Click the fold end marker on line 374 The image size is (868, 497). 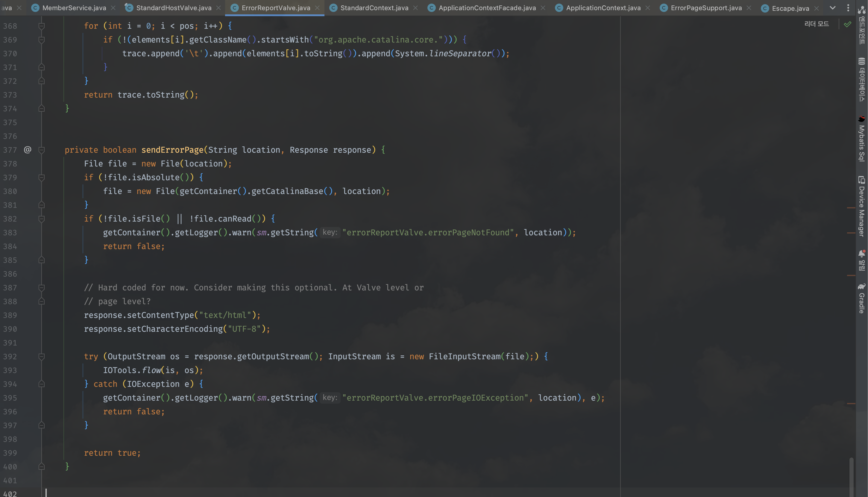[42, 108]
